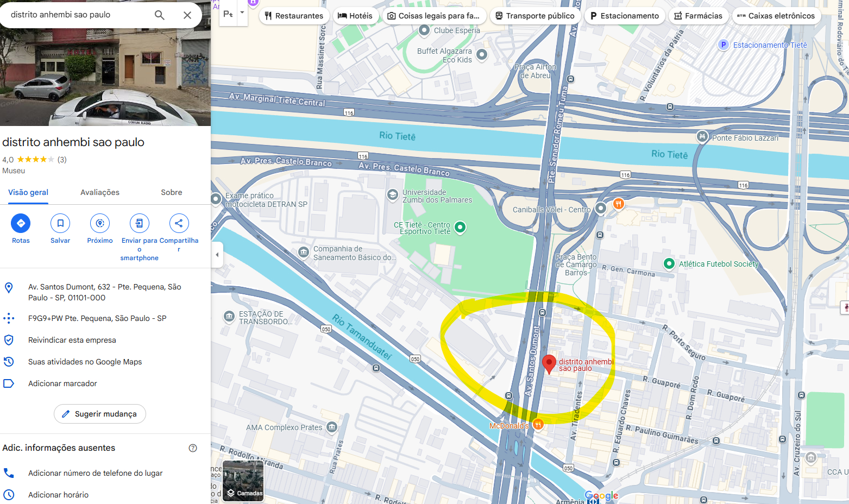Screen dimensions: 849x504
Task: Open the Camadas layers thumbnail
Action: click(x=243, y=481)
